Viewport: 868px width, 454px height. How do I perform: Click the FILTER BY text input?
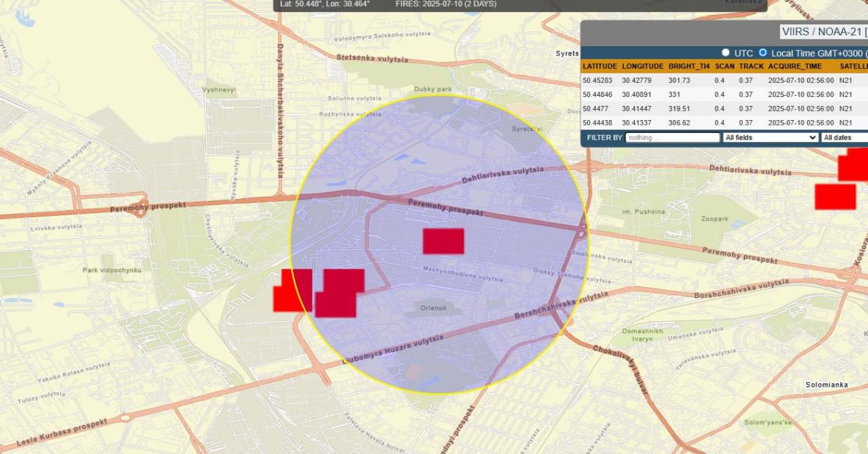coord(672,138)
